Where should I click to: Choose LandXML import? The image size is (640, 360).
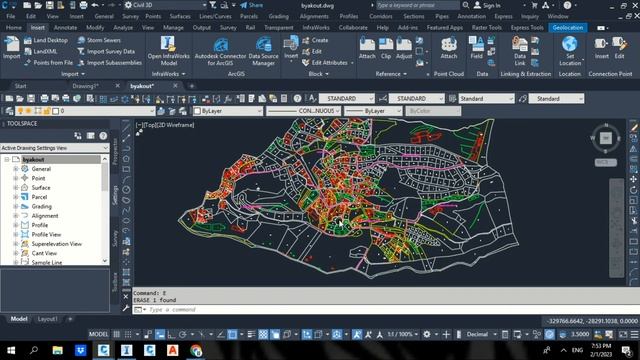41,51
